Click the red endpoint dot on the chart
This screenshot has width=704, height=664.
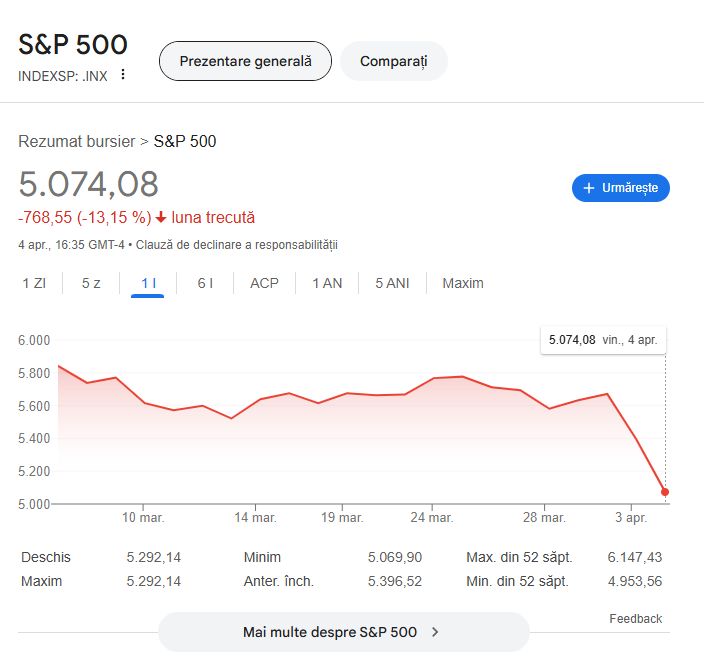665,492
